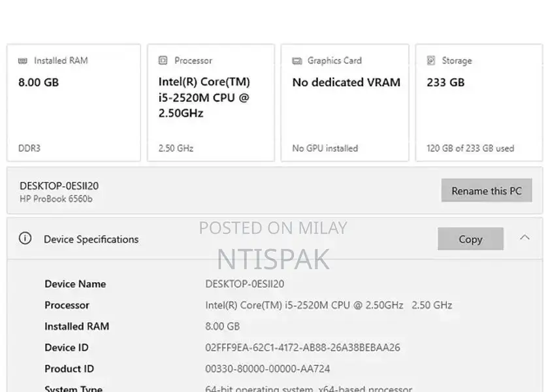Click the Graphics Card icon
Screen dimensions: 546x392
(x=297, y=61)
